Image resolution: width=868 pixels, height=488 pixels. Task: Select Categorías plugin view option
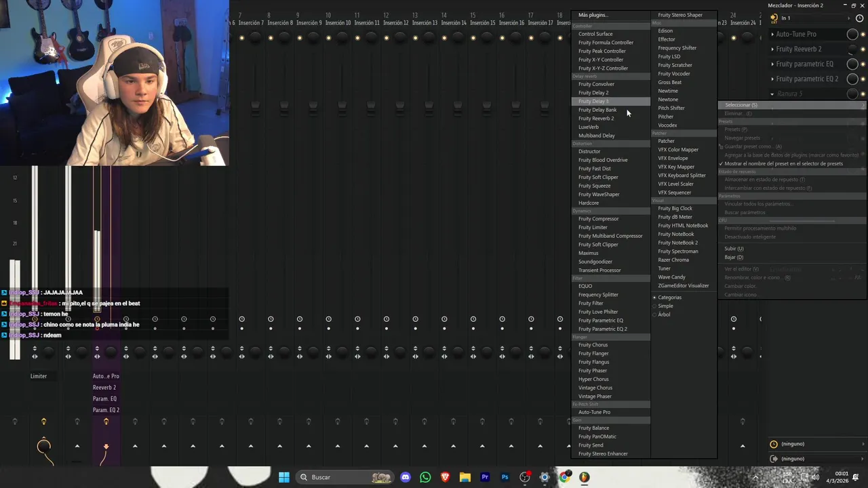coord(669,298)
